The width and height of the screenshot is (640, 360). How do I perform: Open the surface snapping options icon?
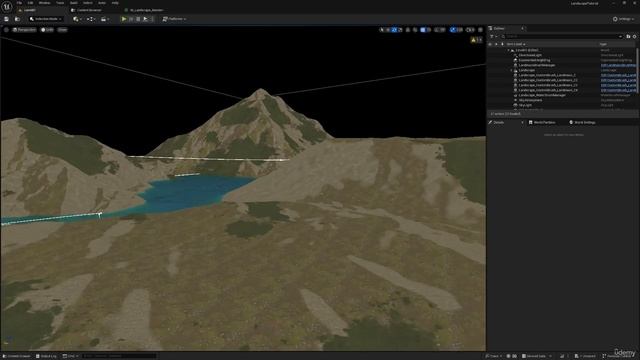point(415,30)
